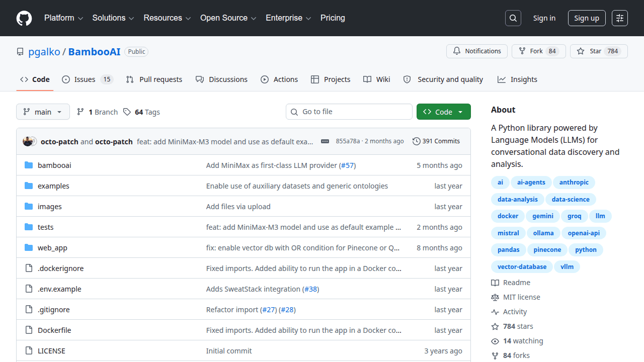Image resolution: width=644 pixels, height=362 pixels.
Task: Expand the Resources menu
Action: 167,18
